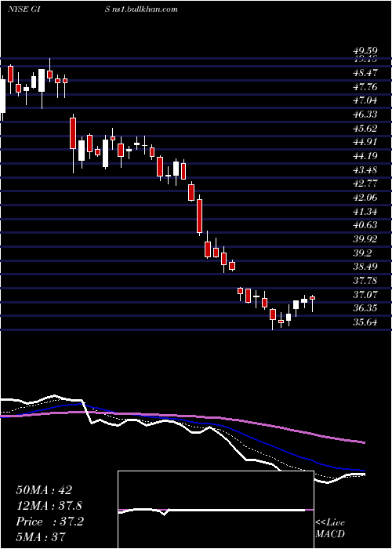This screenshot has height=549, width=392.
Task: Select the 47.76 price axis label
Action: (365, 87)
